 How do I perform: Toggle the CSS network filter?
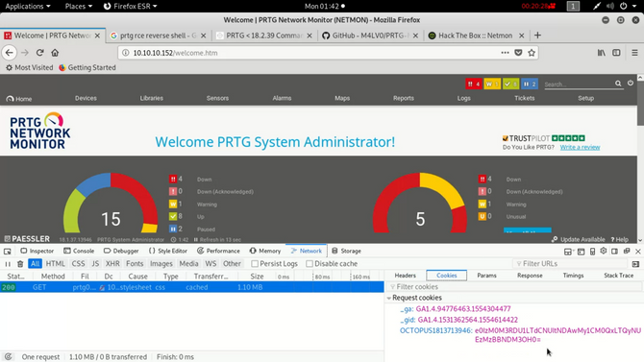(78, 263)
